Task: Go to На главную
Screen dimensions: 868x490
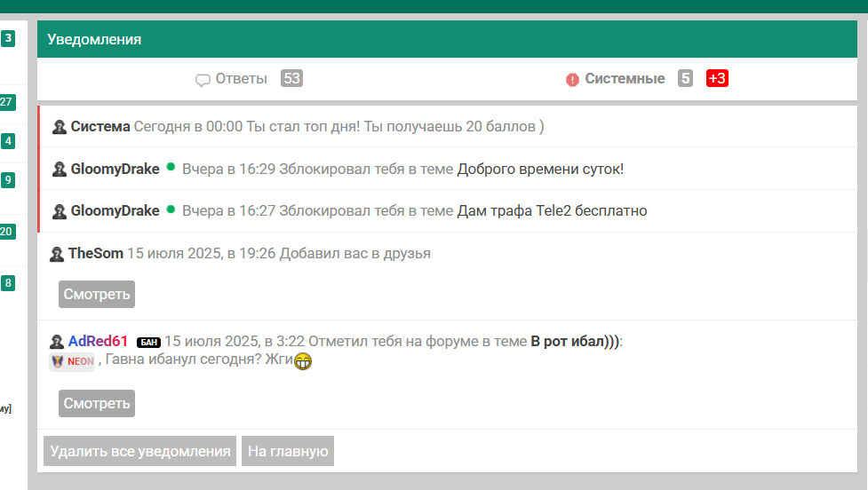Action: click(288, 451)
